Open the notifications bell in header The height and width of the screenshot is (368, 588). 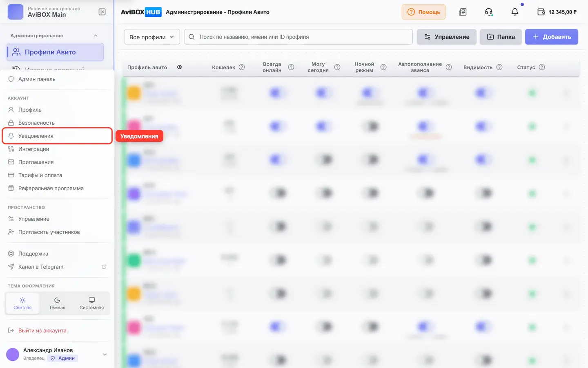[515, 12]
